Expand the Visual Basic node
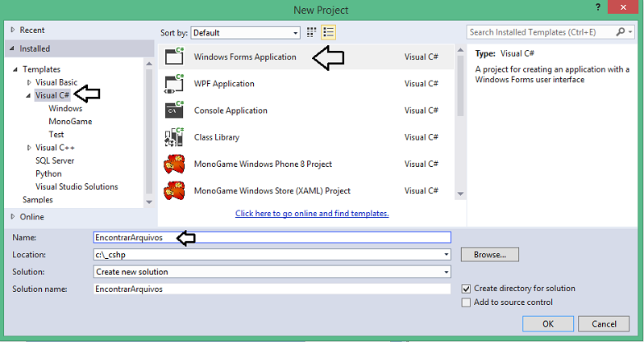This screenshot has width=644, height=342. click(29, 82)
